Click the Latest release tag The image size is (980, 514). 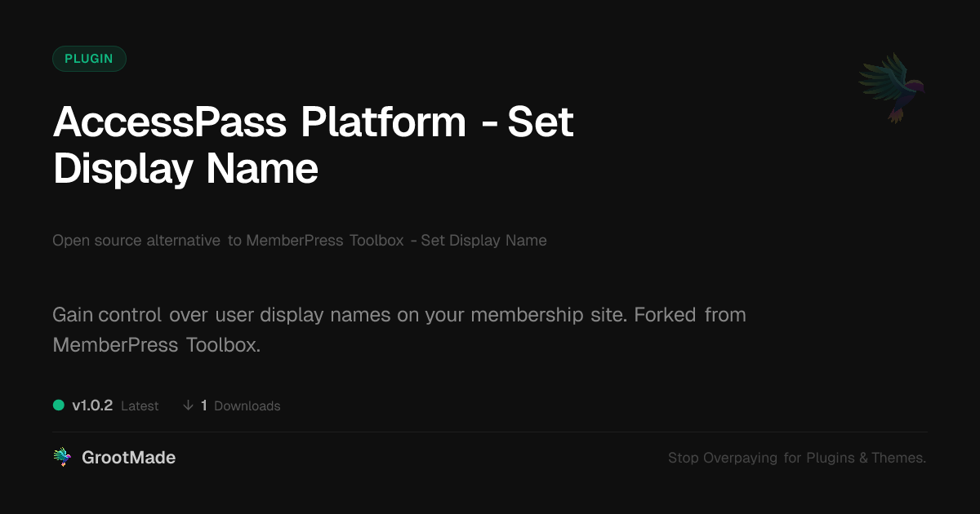pos(140,406)
